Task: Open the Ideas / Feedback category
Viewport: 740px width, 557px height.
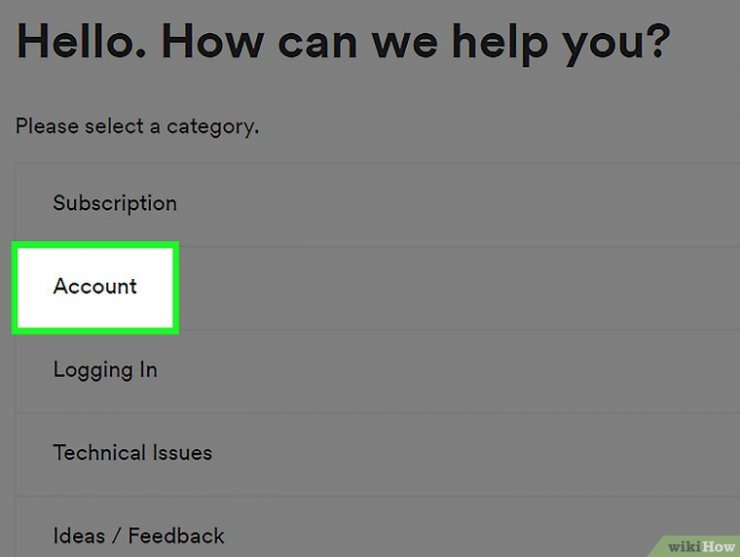Action: point(378,526)
